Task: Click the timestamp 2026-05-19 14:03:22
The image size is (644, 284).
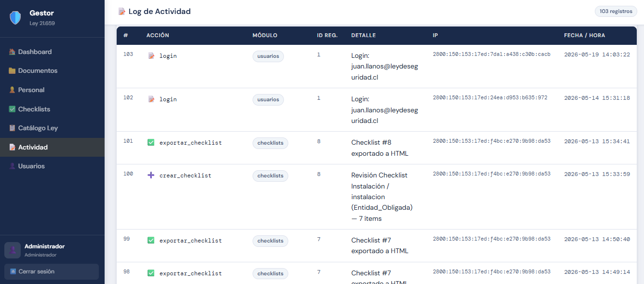Action: [x=597, y=54]
